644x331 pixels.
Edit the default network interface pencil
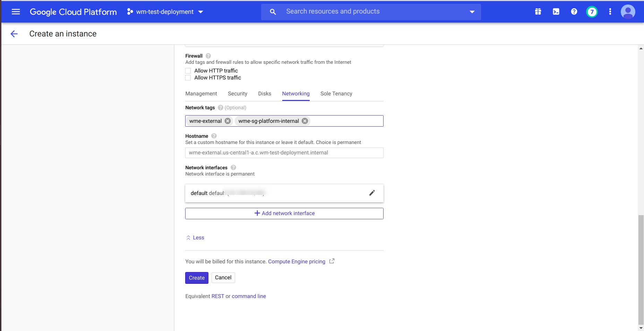click(372, 193)
